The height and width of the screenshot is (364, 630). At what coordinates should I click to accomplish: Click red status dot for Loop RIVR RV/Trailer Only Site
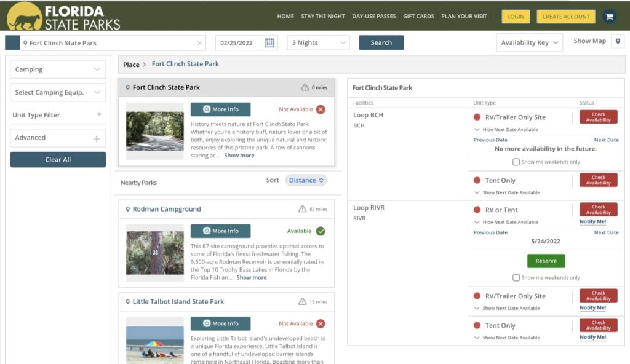477,296
